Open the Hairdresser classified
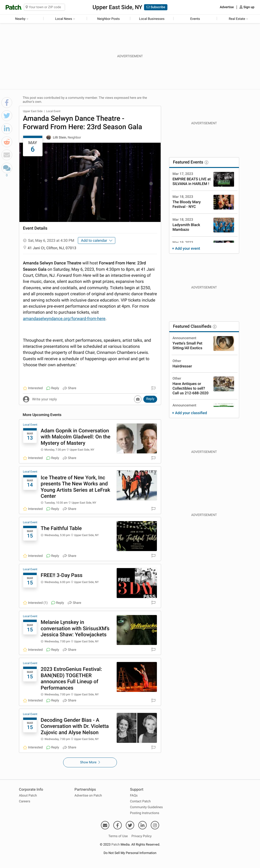Viewport: 260px width, 868px height. pyautogui.click(x=182, y=366)
